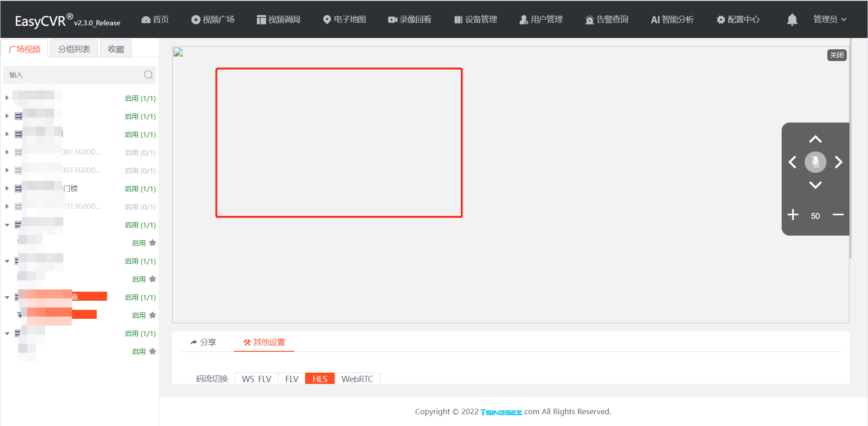868x426 pixels.
Task: Click the PTZ plus icon
Action: (x=793, y=215)
